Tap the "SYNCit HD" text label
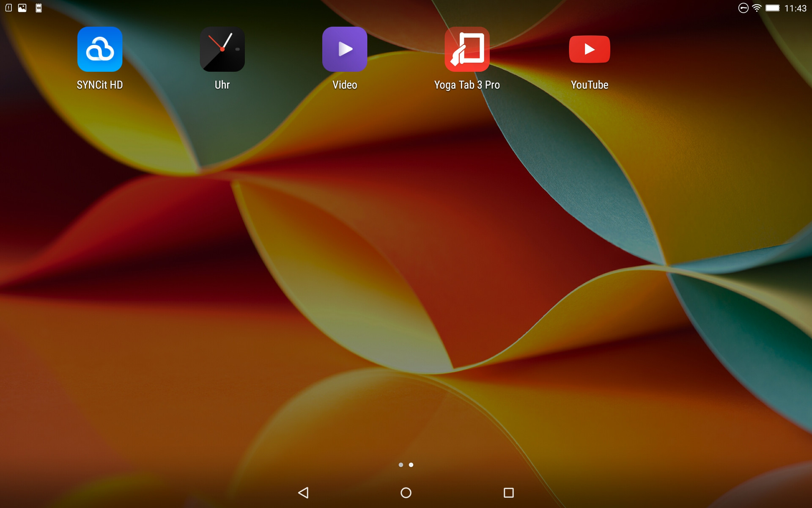The width and height of the screenshot is (812, 508). (100, 85)
